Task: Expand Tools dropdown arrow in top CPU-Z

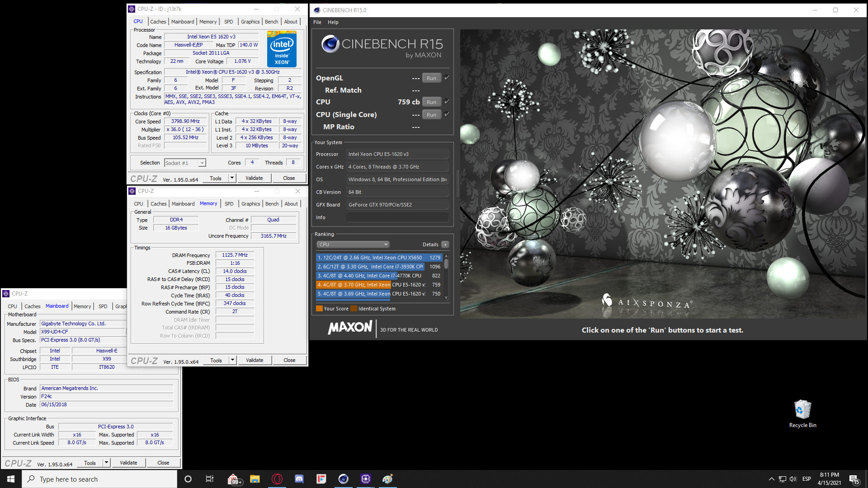Action: point(232,178)
